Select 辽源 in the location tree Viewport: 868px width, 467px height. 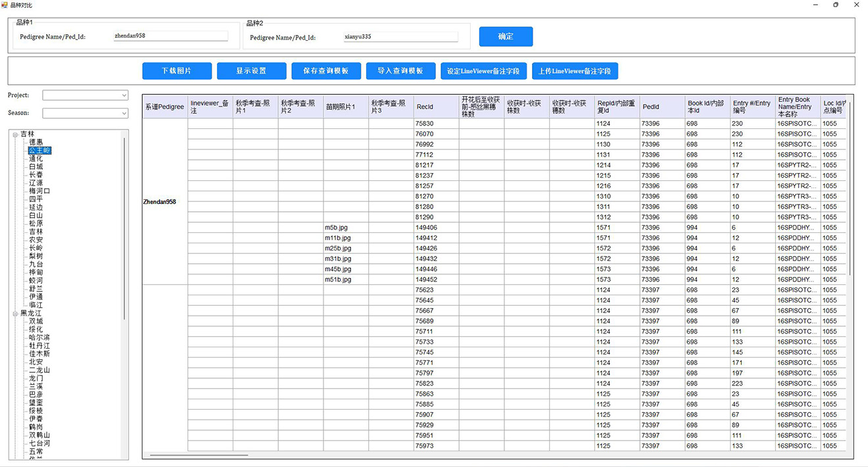pyautogui.click(x=36, y=183)
